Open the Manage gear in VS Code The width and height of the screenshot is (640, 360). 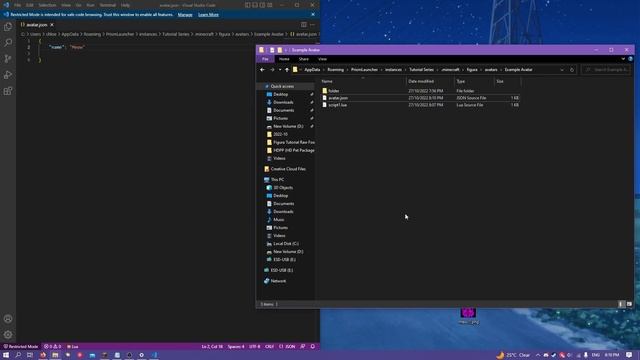8,335
